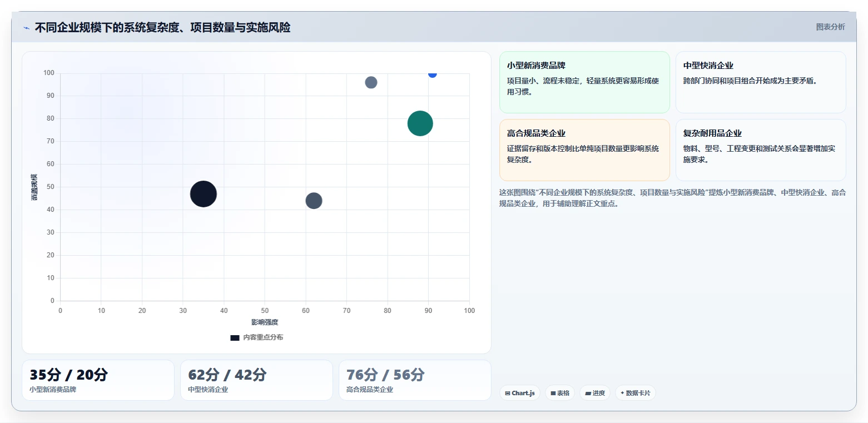
Task: Select the teal green bubble
Action: [x=420, y=123]
